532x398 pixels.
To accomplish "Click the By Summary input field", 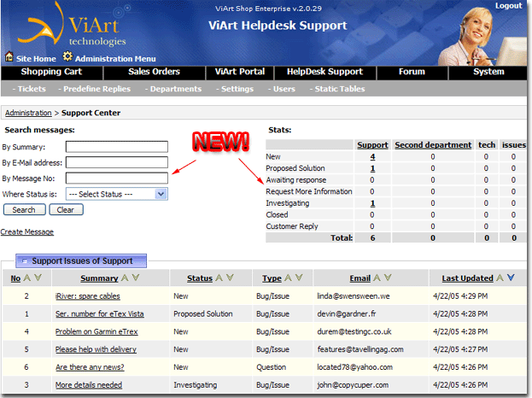I will click(x=117, y=147).
